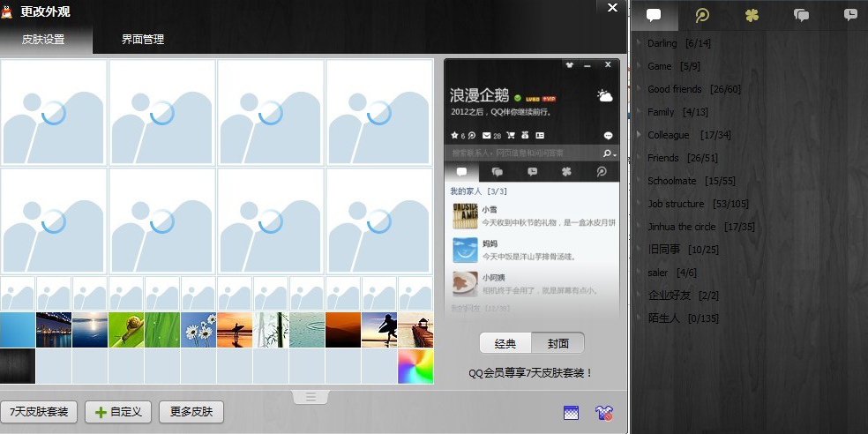
Task: Pick the solid blue skin swatch
Action: [17, 330]
